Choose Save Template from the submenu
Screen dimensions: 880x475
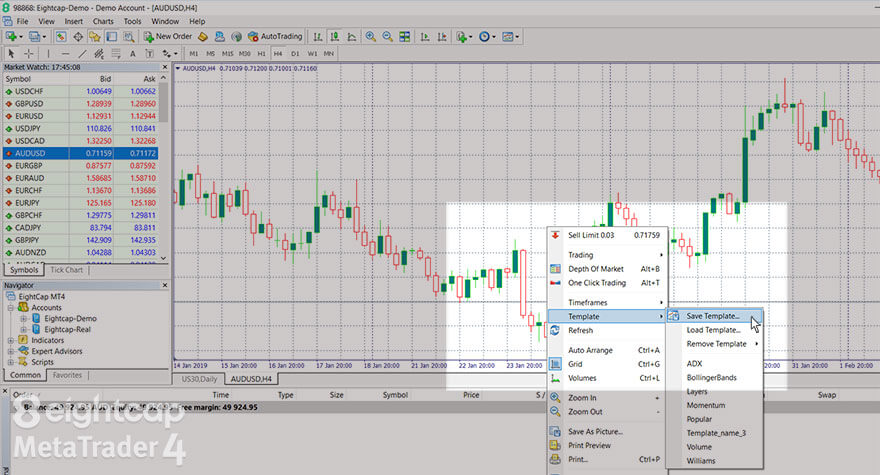(714, 316)
